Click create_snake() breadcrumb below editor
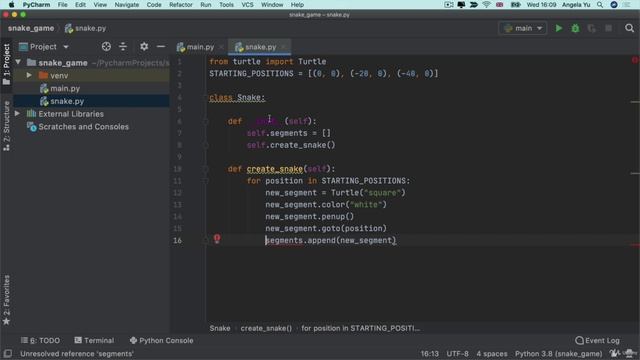Viewport: 640px width, 360px height. [x=266, y=328]
